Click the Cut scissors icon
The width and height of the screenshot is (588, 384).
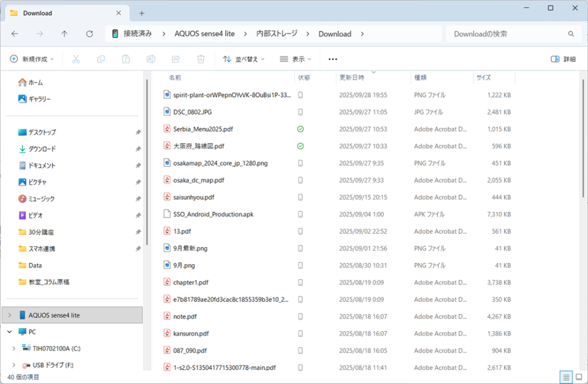76,59
